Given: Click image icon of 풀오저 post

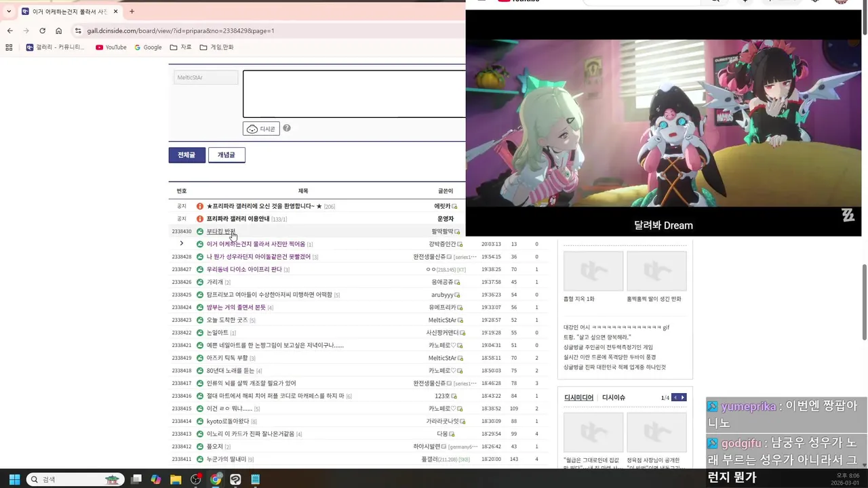Looking at the screenshot, I should 200,447.
